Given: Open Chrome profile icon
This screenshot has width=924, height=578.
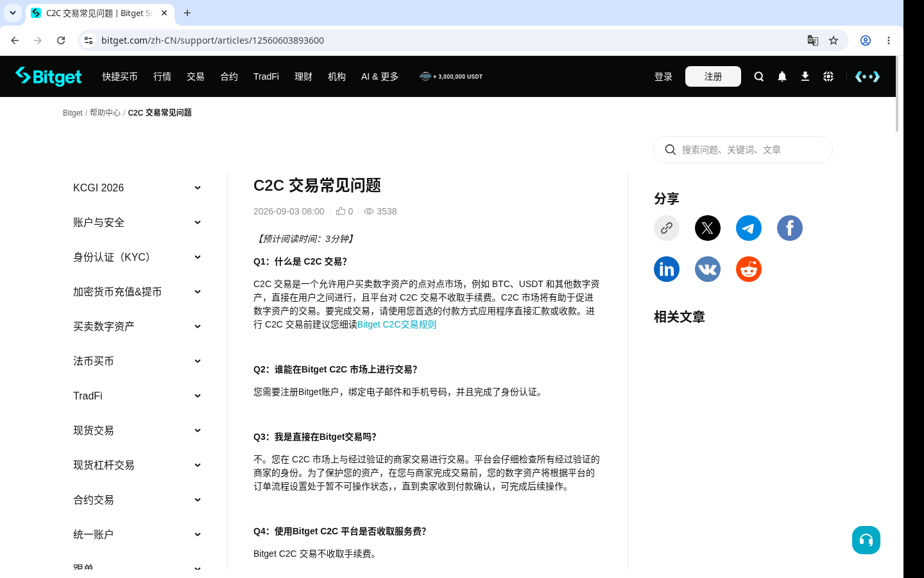Looking at the screenshot, I should pyautogui.click(x=866, y=40).
